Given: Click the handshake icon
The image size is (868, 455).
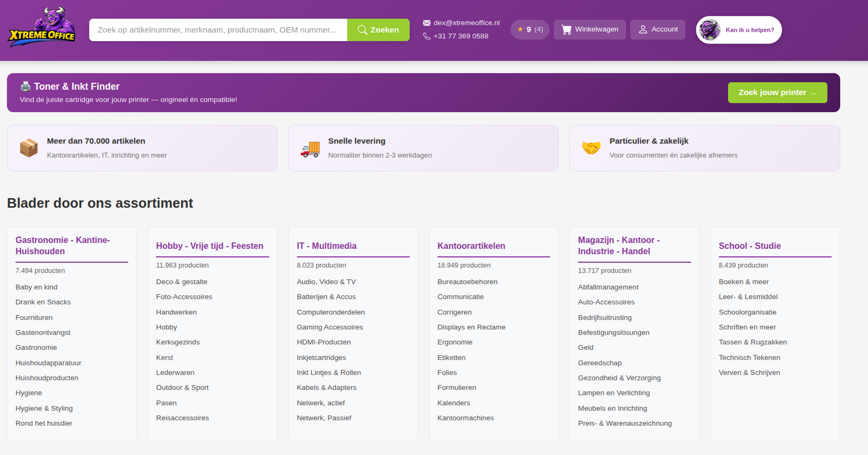Looking at the screenshot, I should click(x=591, y=148).
